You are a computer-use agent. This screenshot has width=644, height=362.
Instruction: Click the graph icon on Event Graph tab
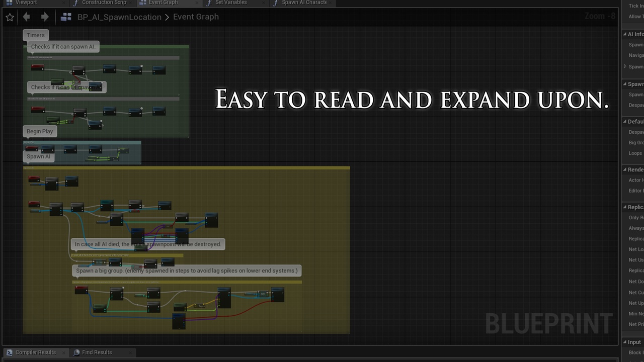pos(142,3)
